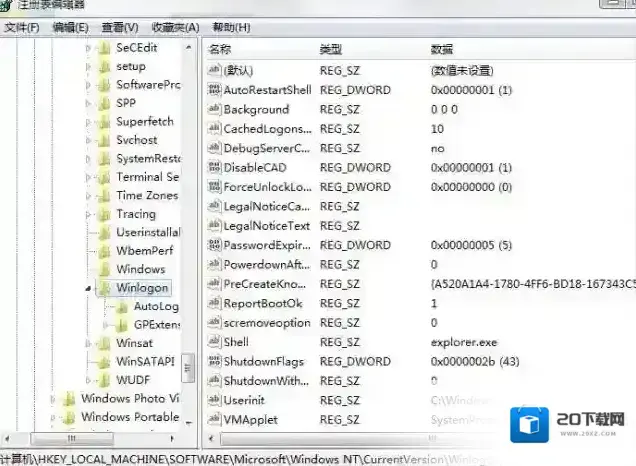
Task: Click the ShutdownWith... string icon
Action: (x=214, y=381)
